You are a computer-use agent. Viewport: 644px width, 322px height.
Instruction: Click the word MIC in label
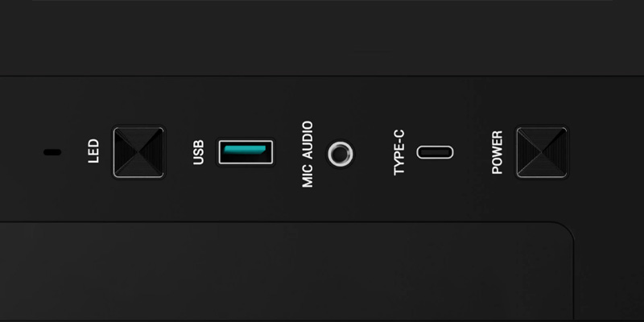308,176
